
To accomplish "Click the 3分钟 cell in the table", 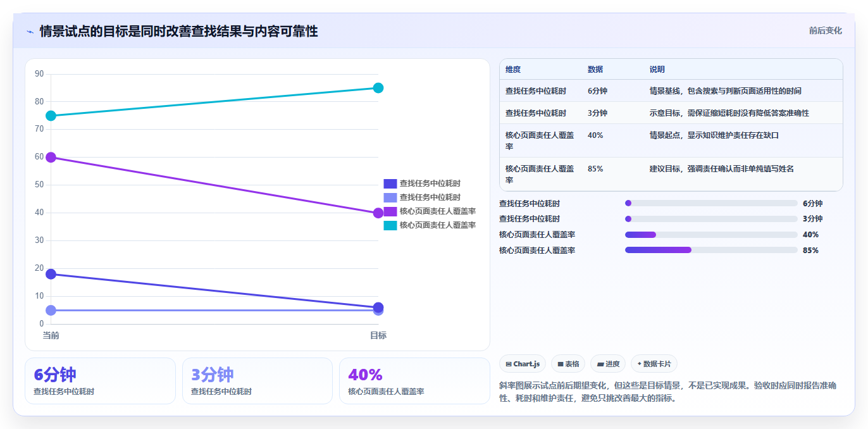I will click(x=597, y=113).
